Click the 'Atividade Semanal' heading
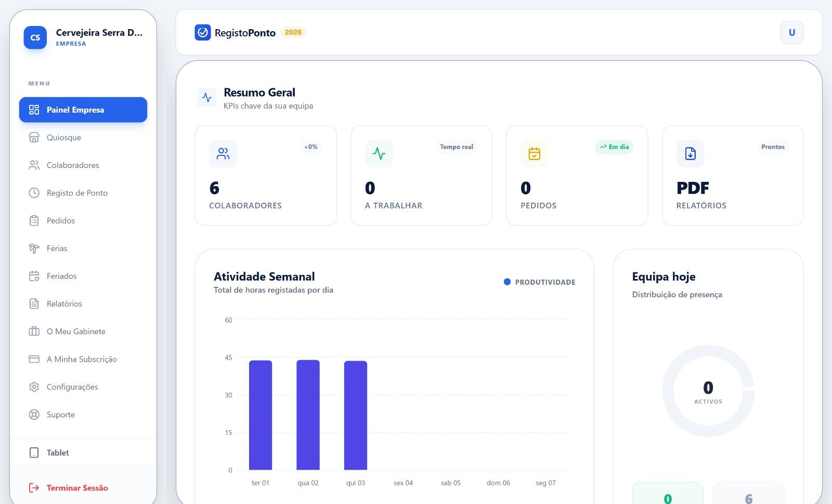This screenshot has height=504, width=832. click(x=264, y=276)
